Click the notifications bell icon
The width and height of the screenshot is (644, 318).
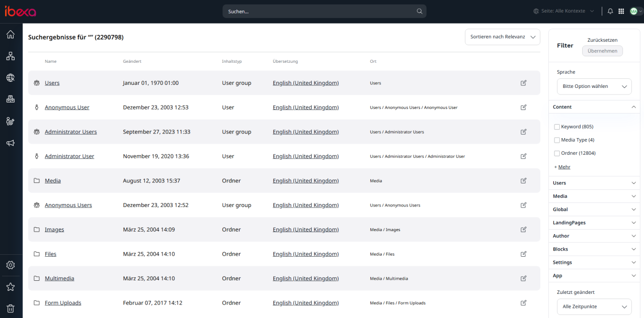click(x=610, y=11)
